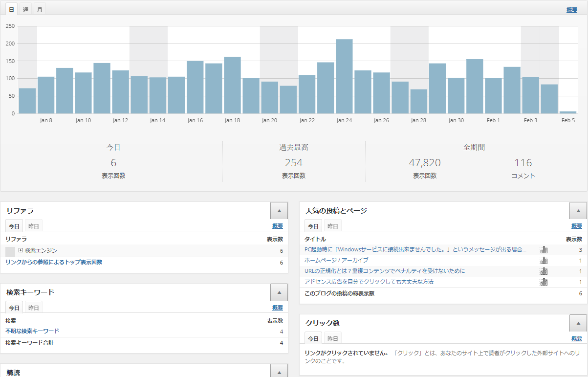
Task: Collapse the リファラ panel
Action: [x=279, y=211]
